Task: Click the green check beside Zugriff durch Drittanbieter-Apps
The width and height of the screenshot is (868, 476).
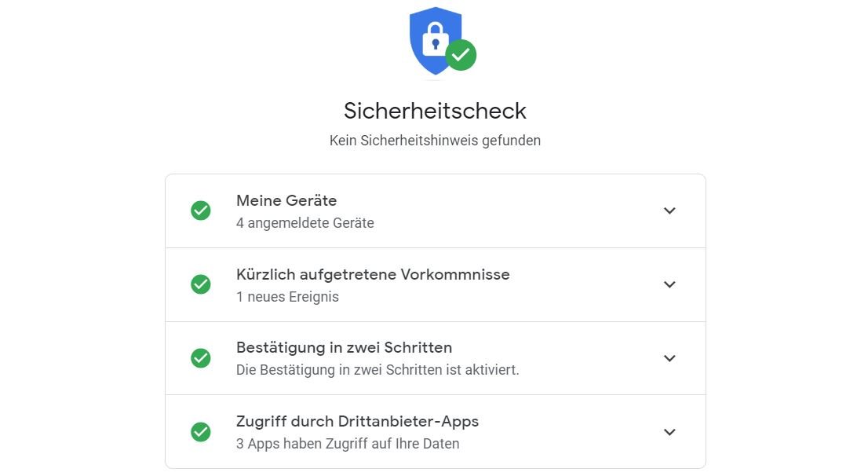Action: [x=201, y=432]
